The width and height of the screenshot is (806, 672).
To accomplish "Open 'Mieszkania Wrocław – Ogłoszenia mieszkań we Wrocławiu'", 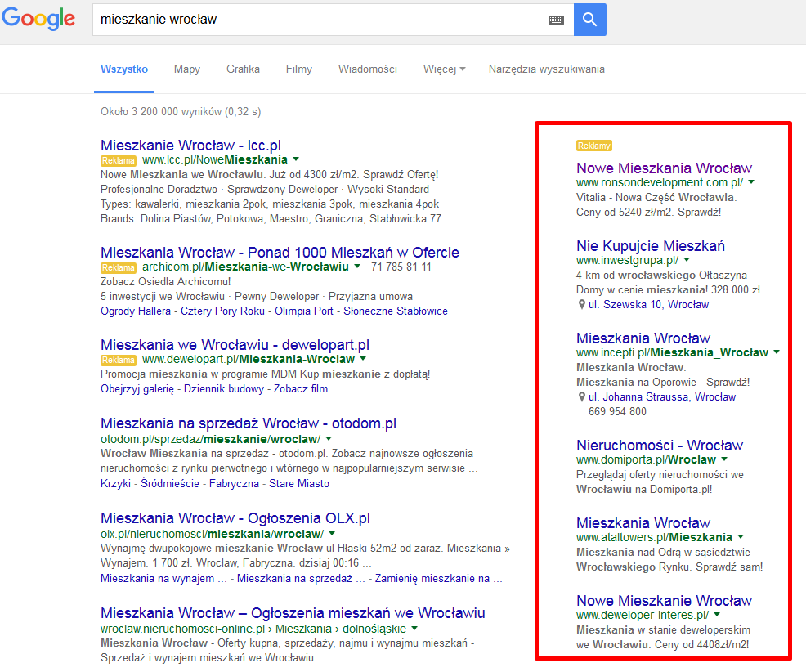I will click(293, 613).
